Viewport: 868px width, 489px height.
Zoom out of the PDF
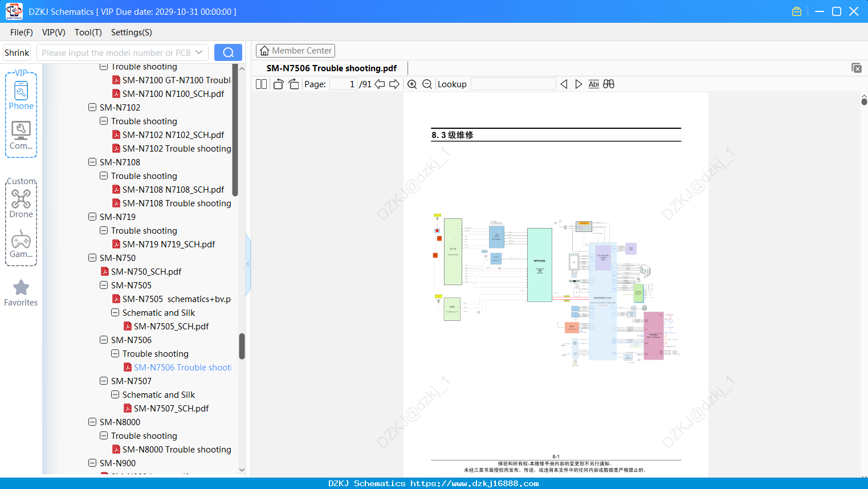click(427, 84)
